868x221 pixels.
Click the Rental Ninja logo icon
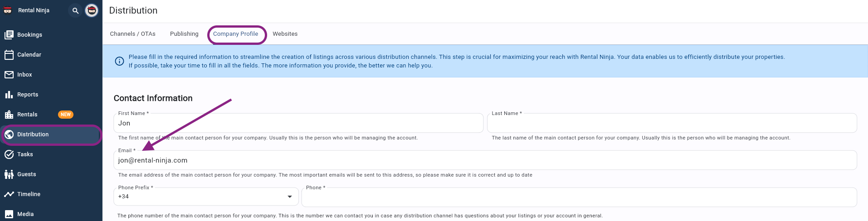pos(8,10)
